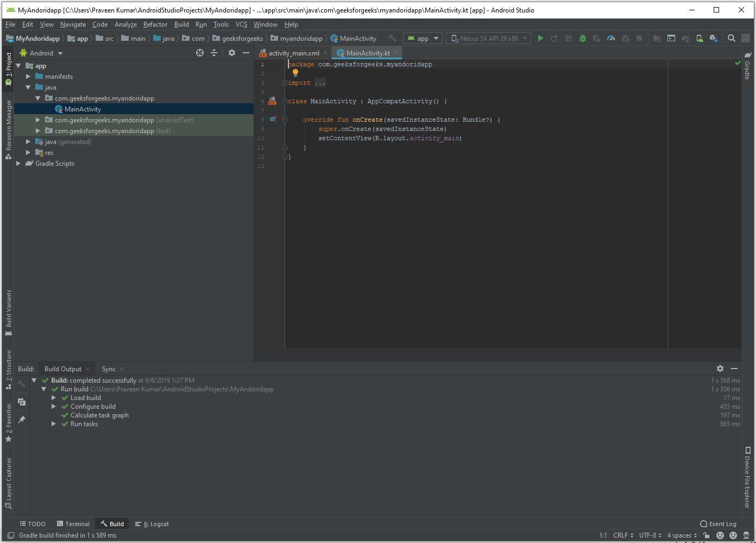Toggle Pin Tab in the Build panel
Viewport: 756px width, 543px height.
pyautogui.click(x=22, y=420)
